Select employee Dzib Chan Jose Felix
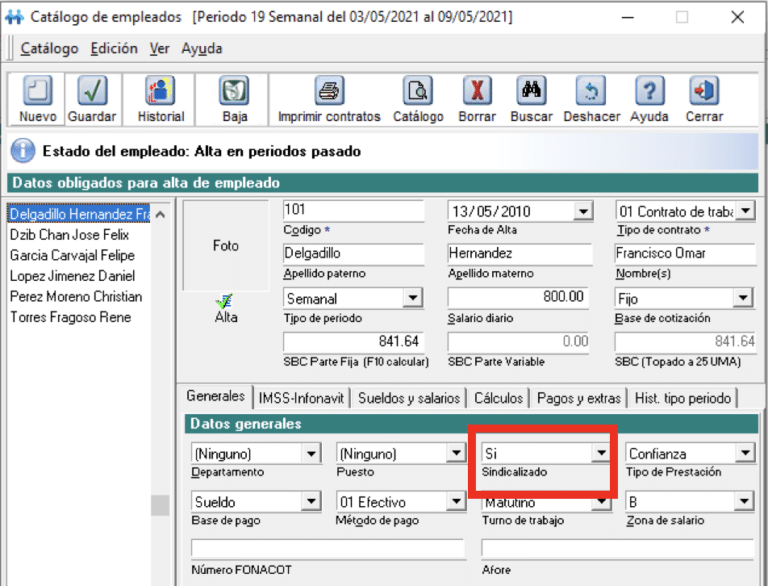The width and height of the screenshot is (768, 586). point(70,235)
